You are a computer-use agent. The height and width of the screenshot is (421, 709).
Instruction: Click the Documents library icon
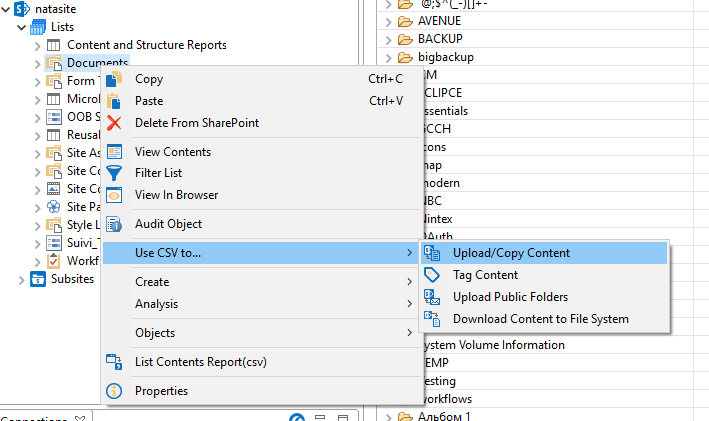pyautogui.click(x=54, y=63)
